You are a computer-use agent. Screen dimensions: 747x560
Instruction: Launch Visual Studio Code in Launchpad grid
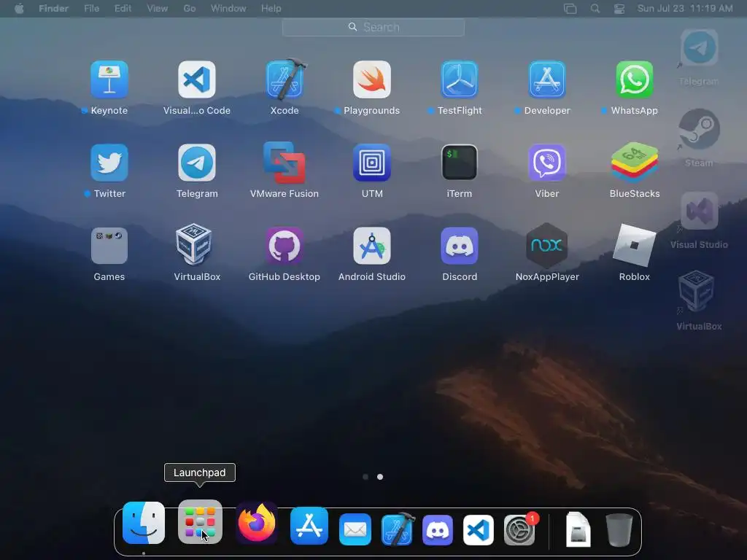197,79
